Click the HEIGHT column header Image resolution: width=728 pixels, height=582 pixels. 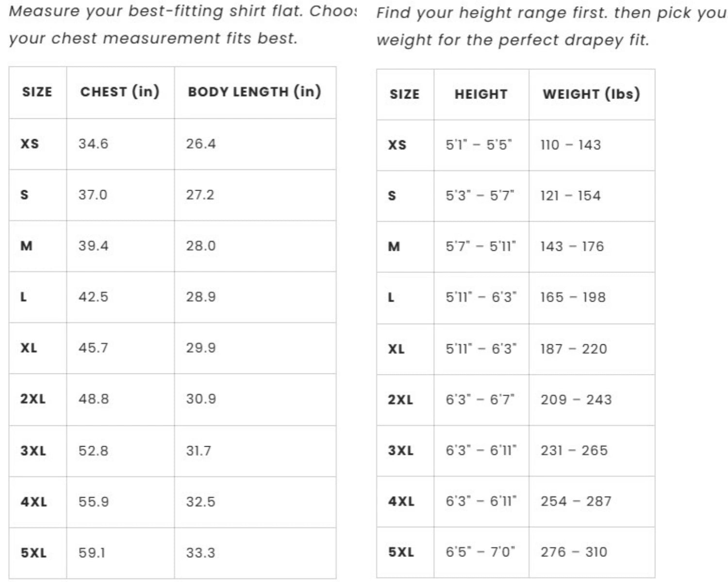(481, 94)
